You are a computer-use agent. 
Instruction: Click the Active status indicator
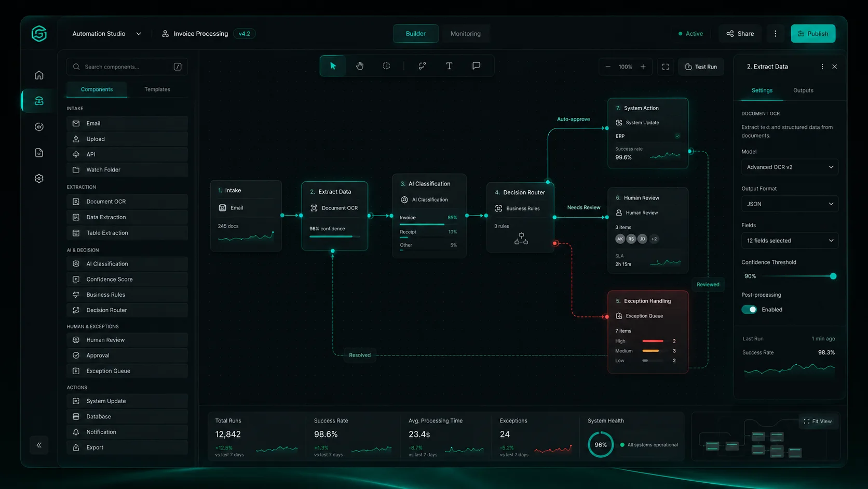[x=690, y=34]
